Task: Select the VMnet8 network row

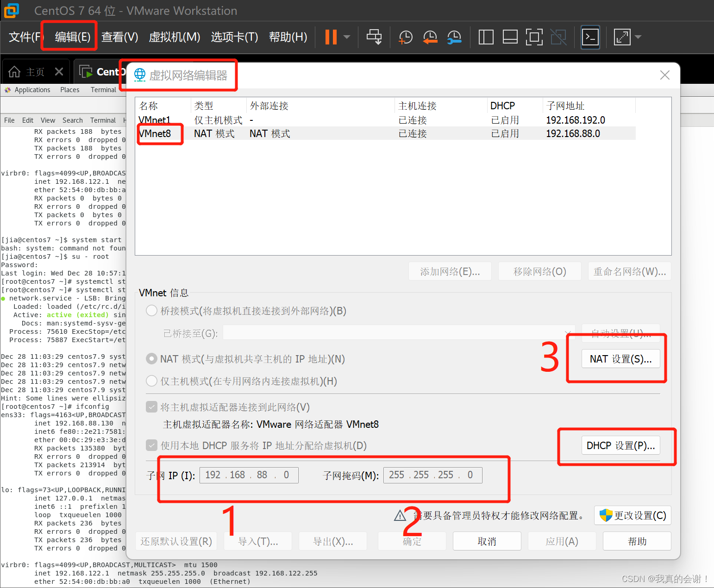Action: tap(385, 133)
